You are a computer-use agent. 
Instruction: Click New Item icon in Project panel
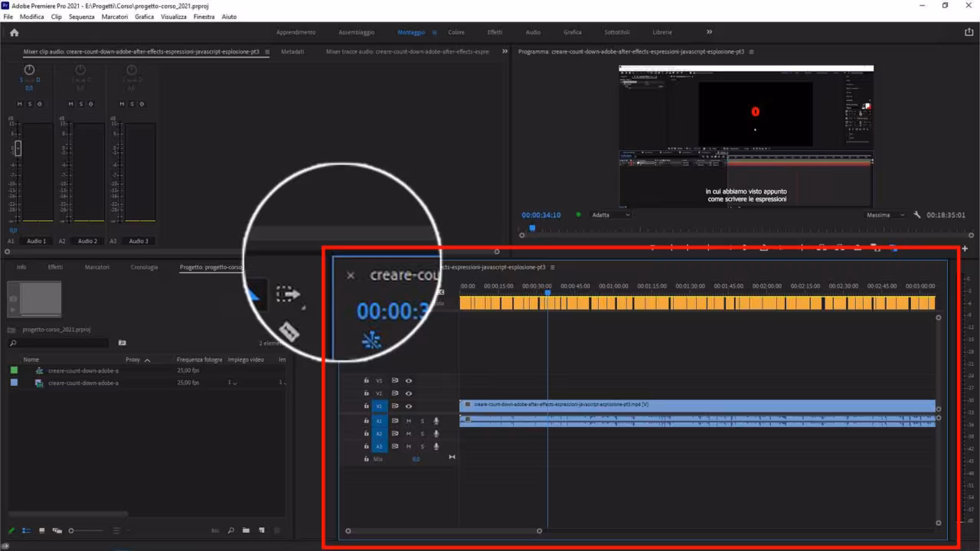[261, 530]
